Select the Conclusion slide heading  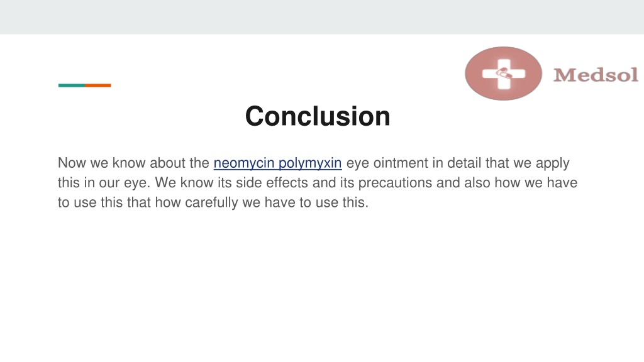coord(318,116)
